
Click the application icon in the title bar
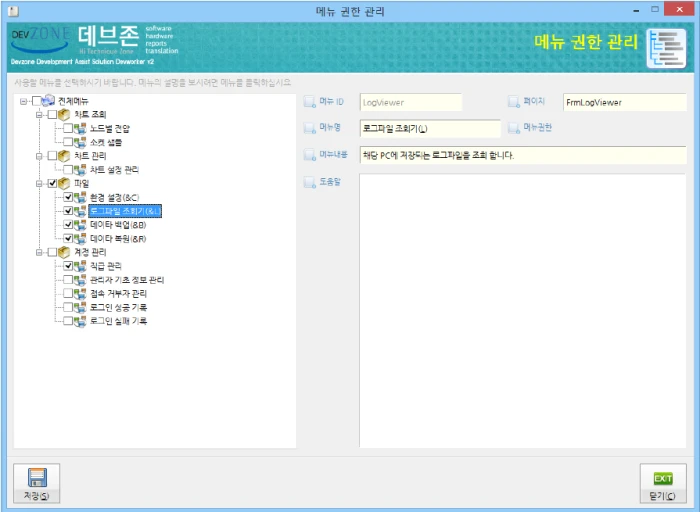(14, 11)
